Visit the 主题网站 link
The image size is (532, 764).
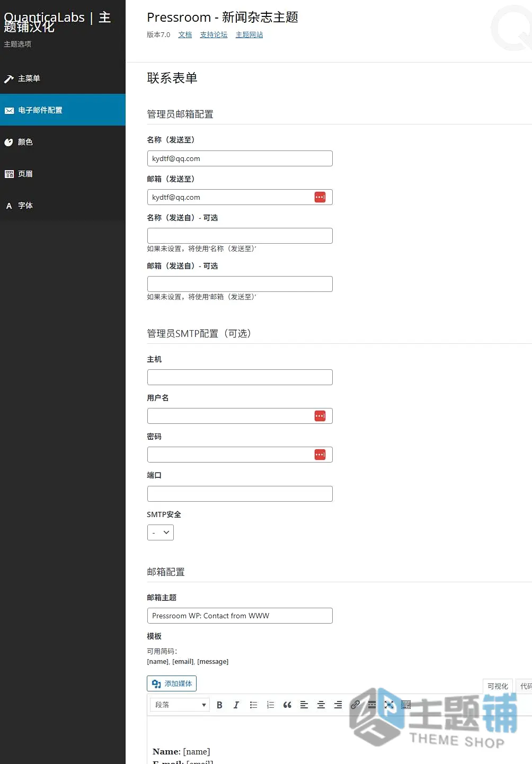(x=249, y=34)
